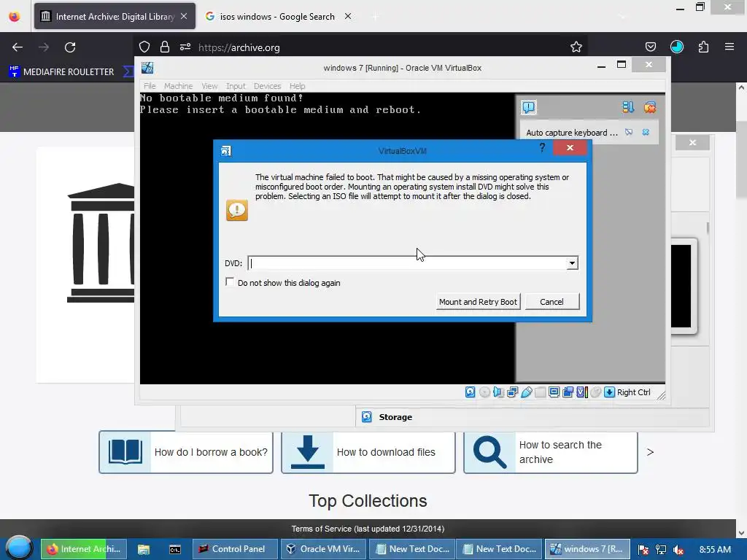Open the Firefox hamburger menu
The image size is (747, 560).
pyautogui.click(x=729, y=47)
